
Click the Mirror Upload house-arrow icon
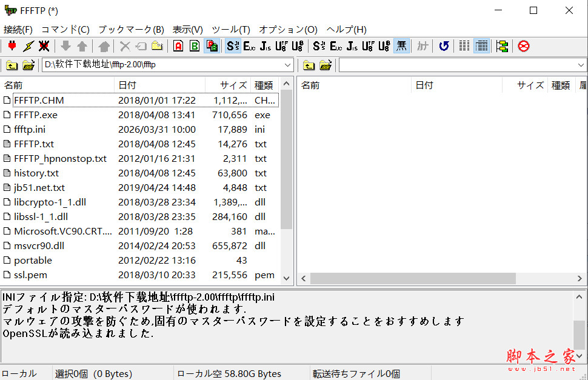pos(104,46)
